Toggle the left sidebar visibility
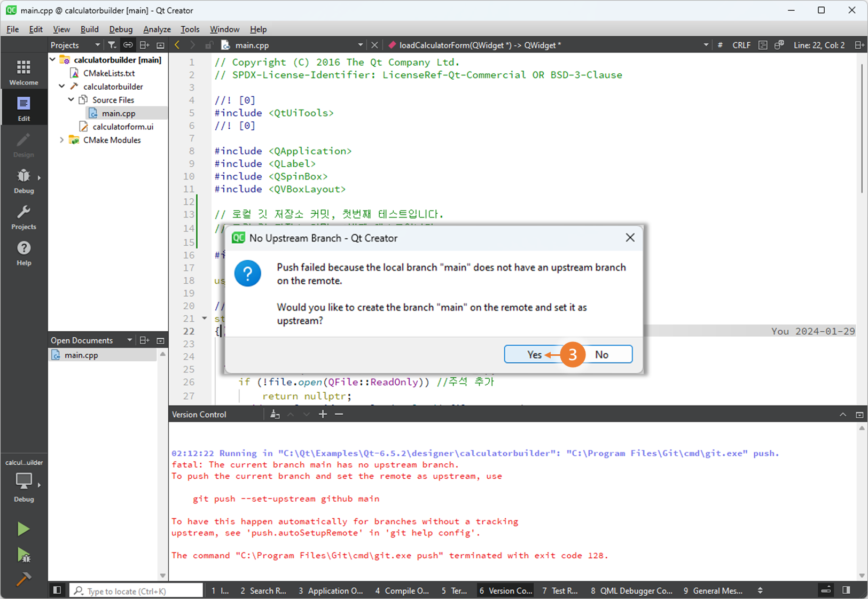Screen dimensions: 868x599 [57, 590]
